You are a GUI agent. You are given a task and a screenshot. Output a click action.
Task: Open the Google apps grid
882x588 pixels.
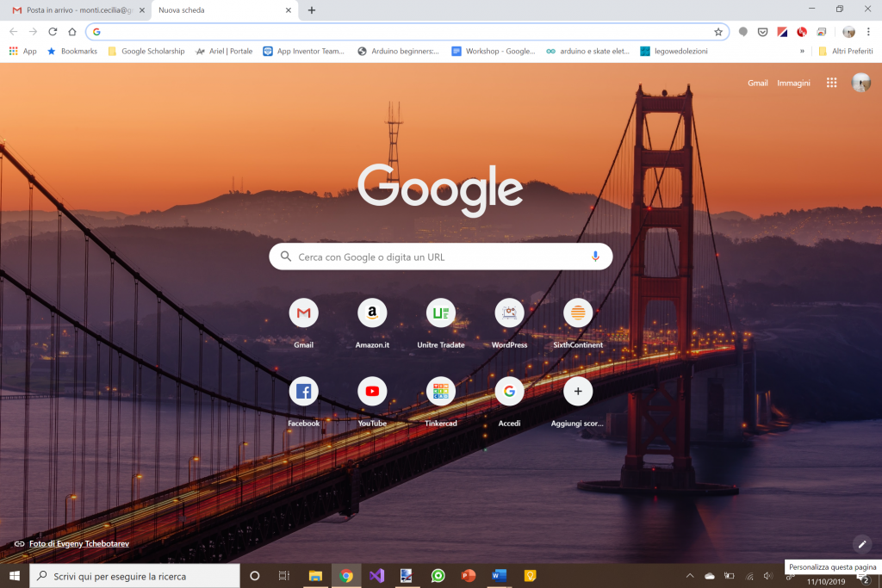coord(832,83)
